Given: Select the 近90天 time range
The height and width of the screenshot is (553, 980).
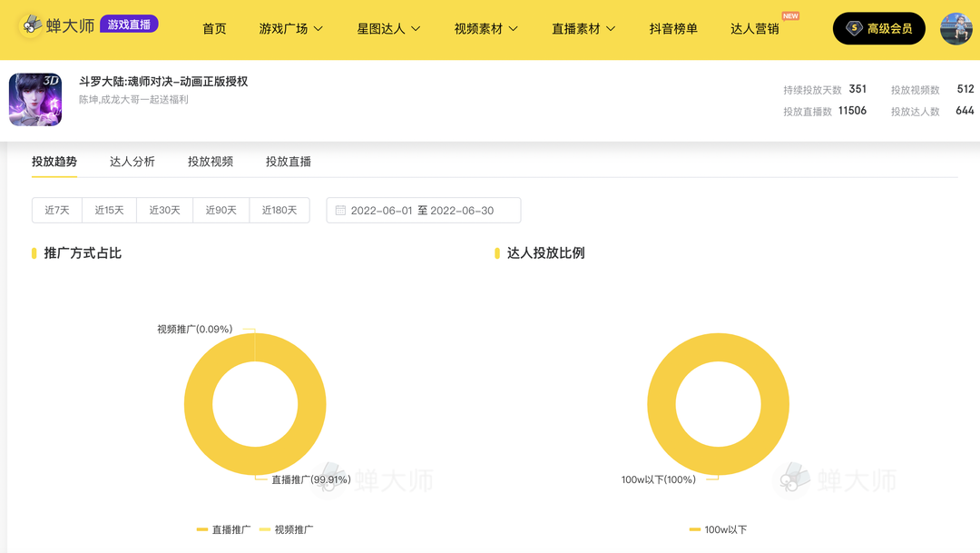Looking at the screenshot, I should point(221,210).
